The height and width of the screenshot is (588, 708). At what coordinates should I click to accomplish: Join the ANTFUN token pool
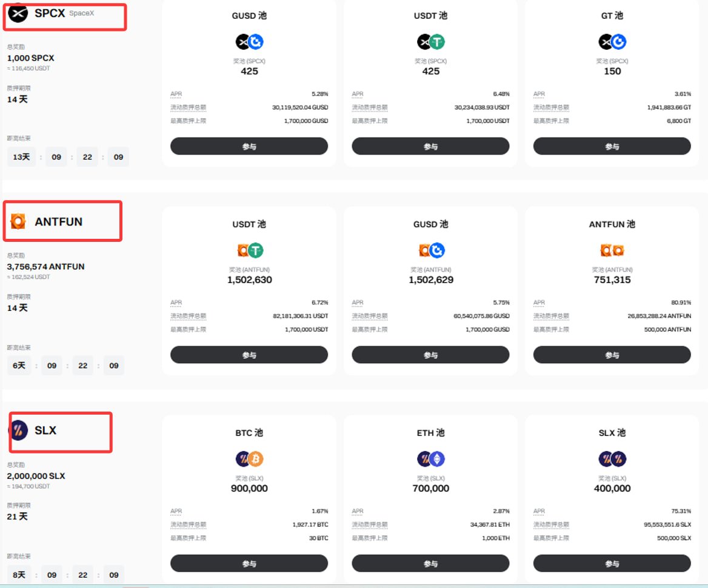pos(612,355)
